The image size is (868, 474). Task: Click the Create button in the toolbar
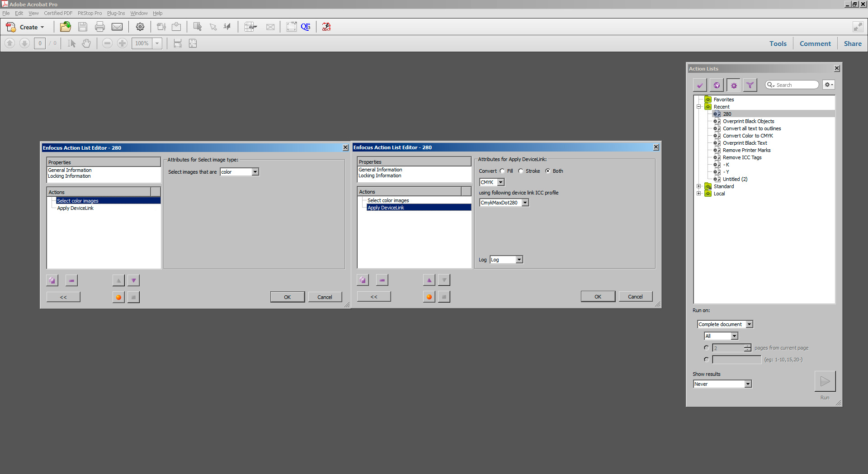[25, 27]
